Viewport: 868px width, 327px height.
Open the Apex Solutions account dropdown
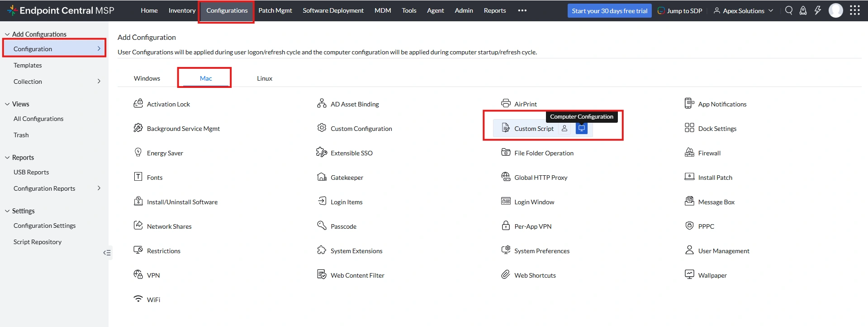pyautogui.click(x=743, y=10)
